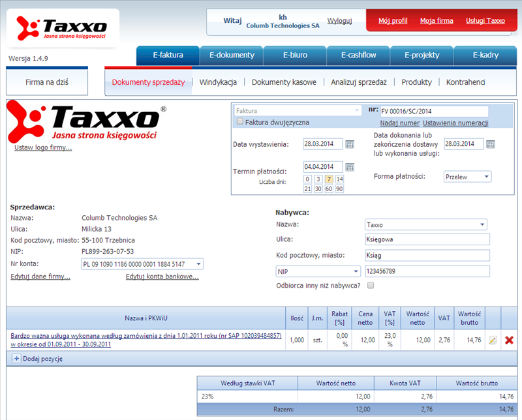This screenshot has width=522, height=420.
Task: Expand the Nabywca Nazwa Taxxo dropdown
Action: coord(426,224)
